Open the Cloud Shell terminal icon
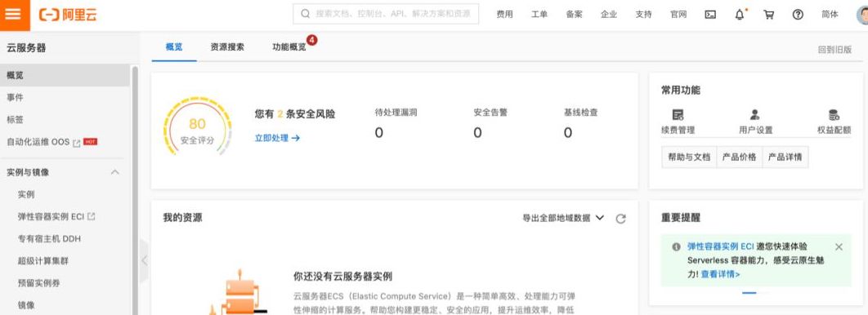 (x=710, y=15)
